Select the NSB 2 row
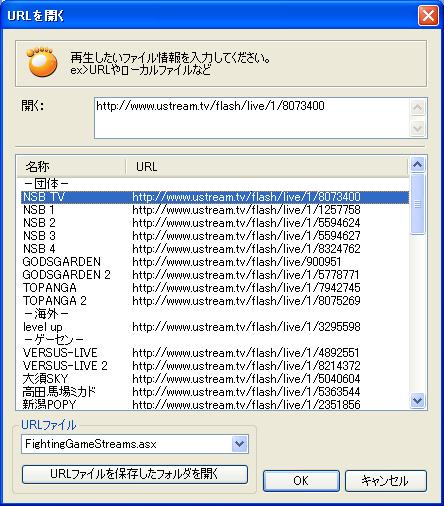The height and width of the screenshot is (506, 444). [215, 223]
